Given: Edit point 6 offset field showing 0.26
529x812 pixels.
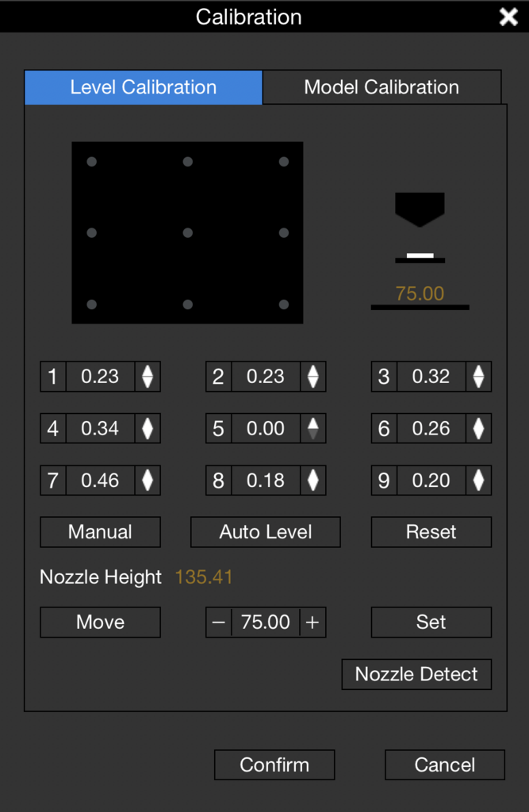Looking at the screenshot, I should click(x=431, y=428).
